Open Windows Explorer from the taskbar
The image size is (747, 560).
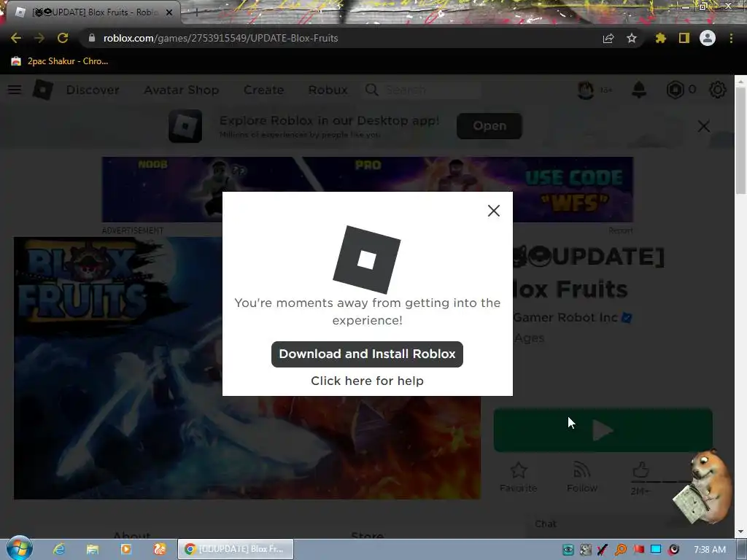pos(93,549)
